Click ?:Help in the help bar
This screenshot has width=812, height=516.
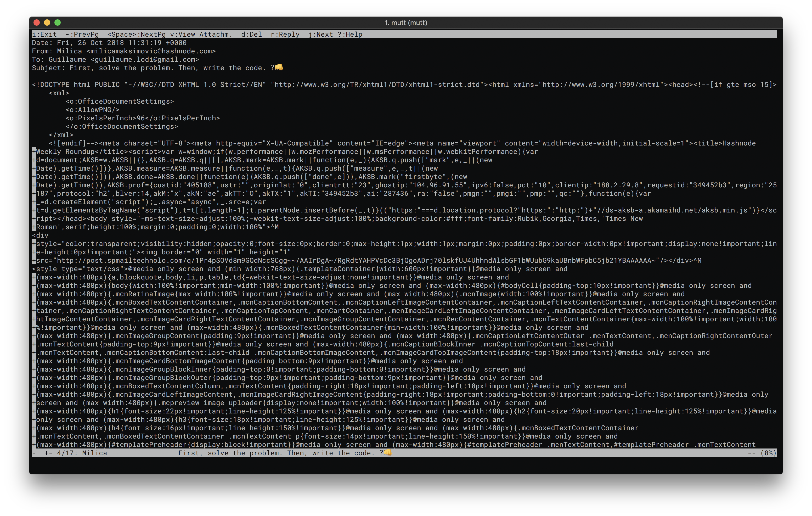[350, 34]
